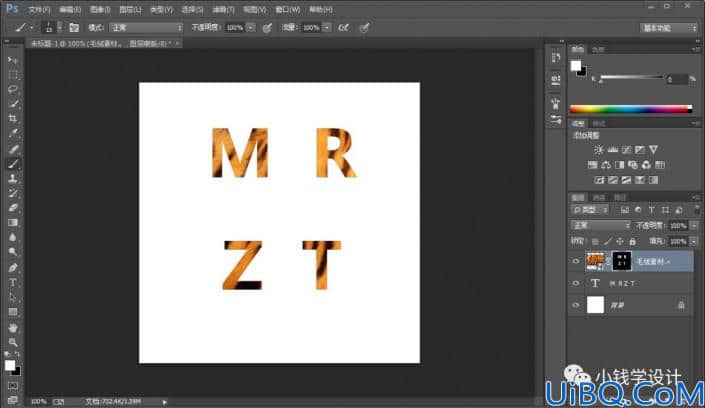
Task: Open the Edit menu
Action: click(x=70, y=9)
